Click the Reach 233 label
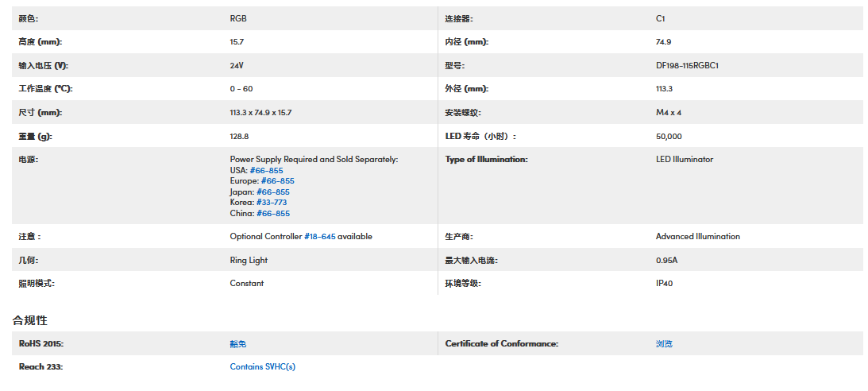868x391 pixels. 41,366
